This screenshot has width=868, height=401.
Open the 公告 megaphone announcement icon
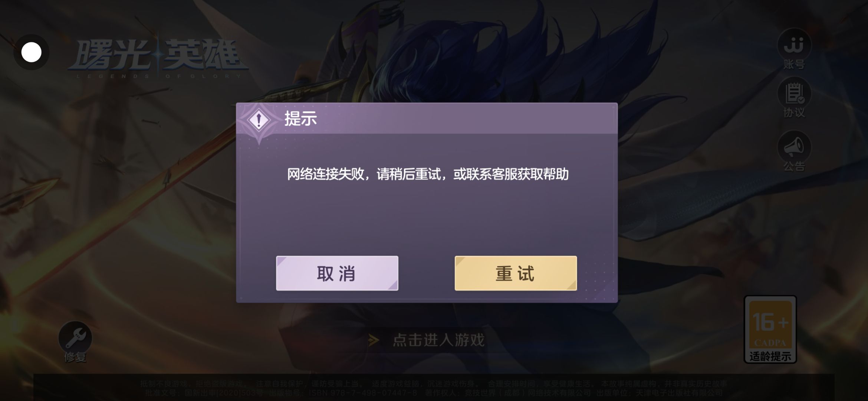[794, 147]
